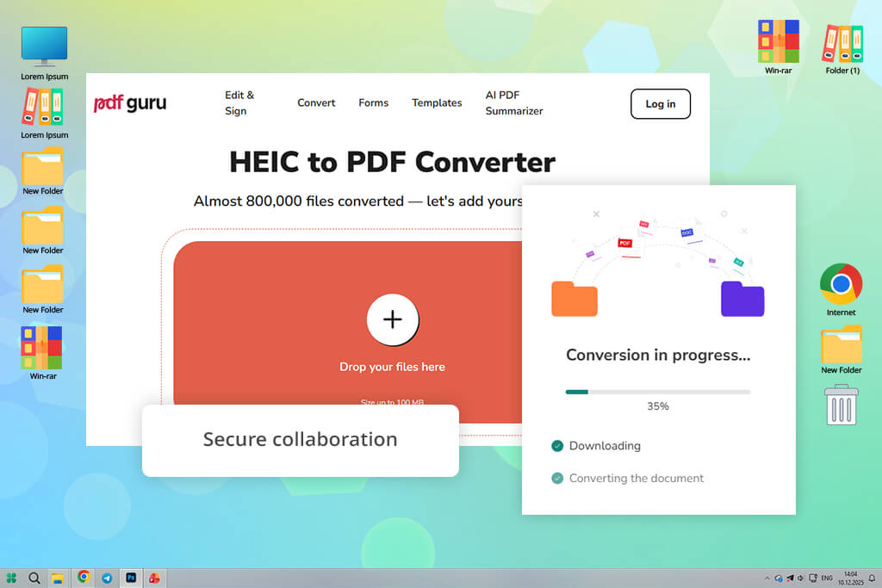Click the Almost 800,000 files converted subtitle
Viewport: 882px width, 588px height.
coord(357,201)
